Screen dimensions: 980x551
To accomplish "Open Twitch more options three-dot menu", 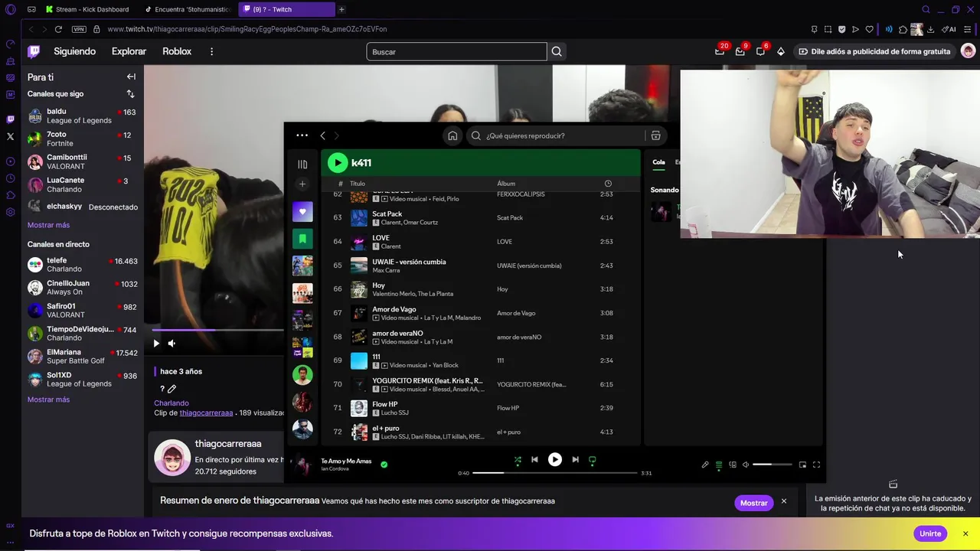I will [x=212, y=51].
